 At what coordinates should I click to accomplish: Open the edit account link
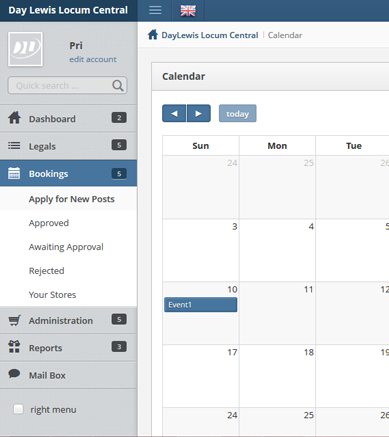pos(93,59)
